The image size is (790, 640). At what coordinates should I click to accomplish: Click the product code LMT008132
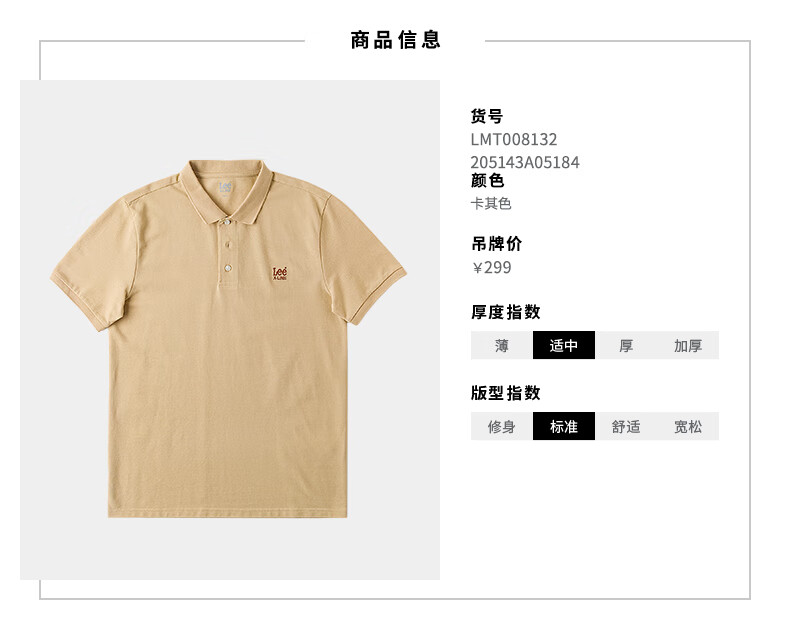(514, 139)
